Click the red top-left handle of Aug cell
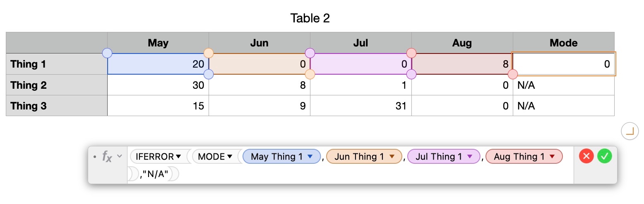Viewport: 644px width, 204px height. click(411, 53)
